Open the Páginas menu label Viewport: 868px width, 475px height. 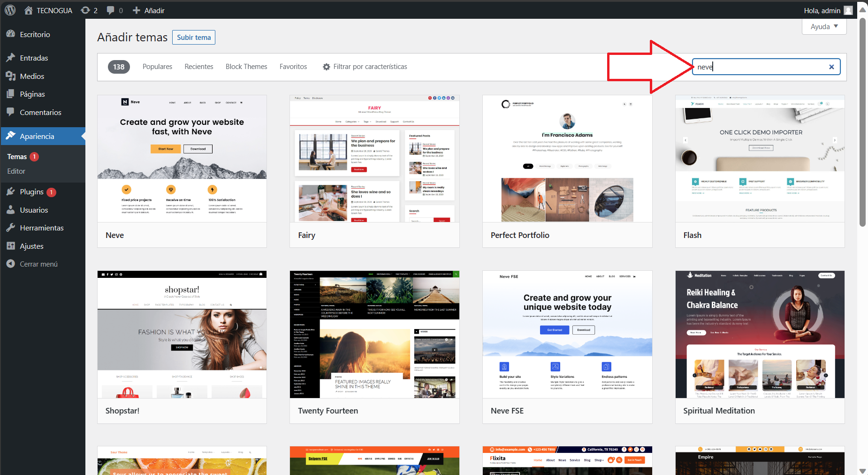point(32,94)
